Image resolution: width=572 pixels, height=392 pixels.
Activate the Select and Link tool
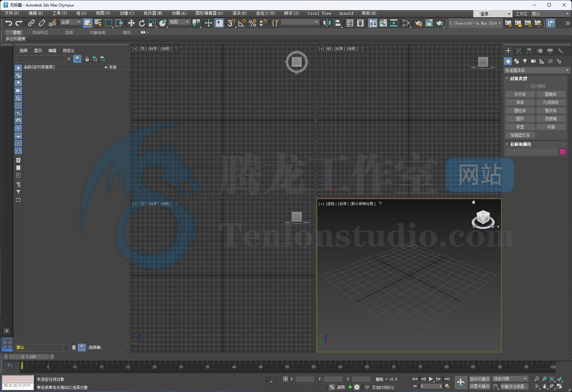pyautogui.click(x=31, y=23)
